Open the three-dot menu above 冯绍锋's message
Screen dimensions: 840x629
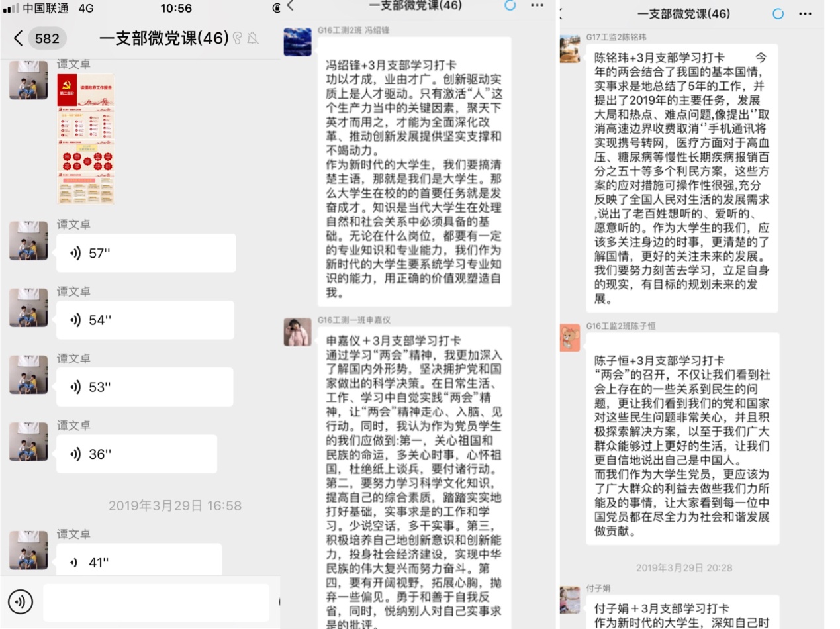537,5
